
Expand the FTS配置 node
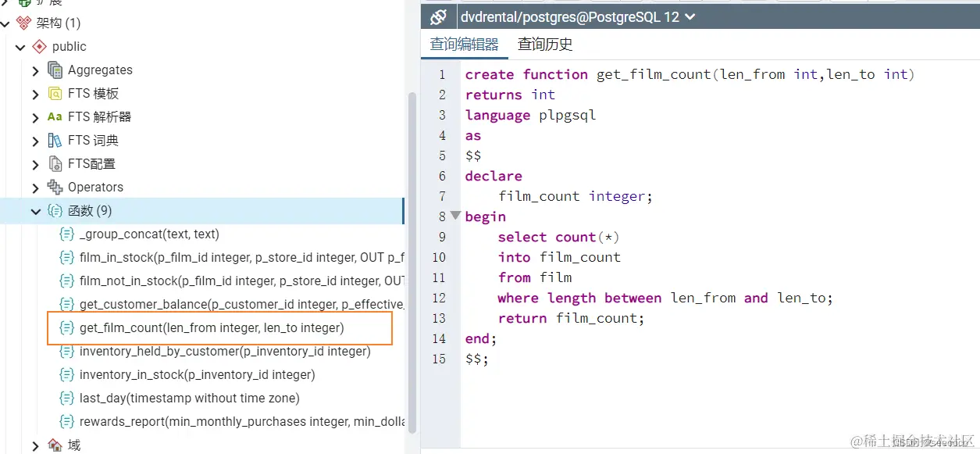point(35,164)
